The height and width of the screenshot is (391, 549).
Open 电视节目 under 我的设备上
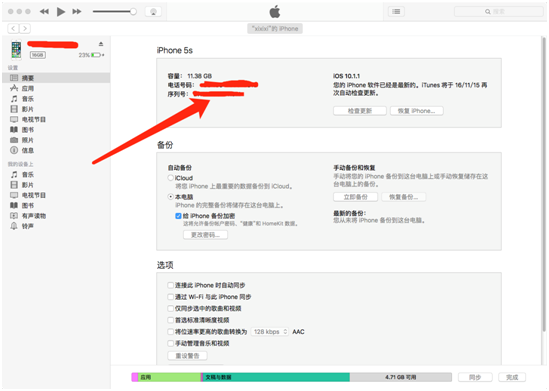(56, 195)
